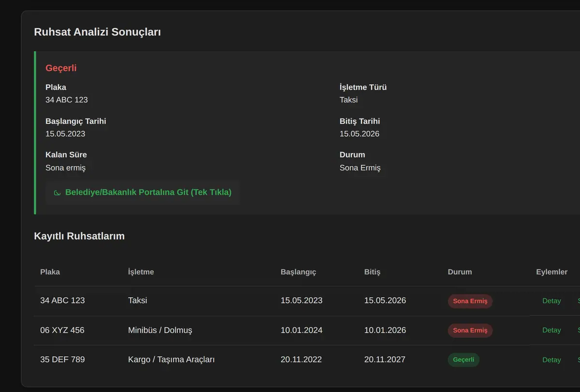Select the 06 XYZ 456 plate cell

[x=62, y=330]
